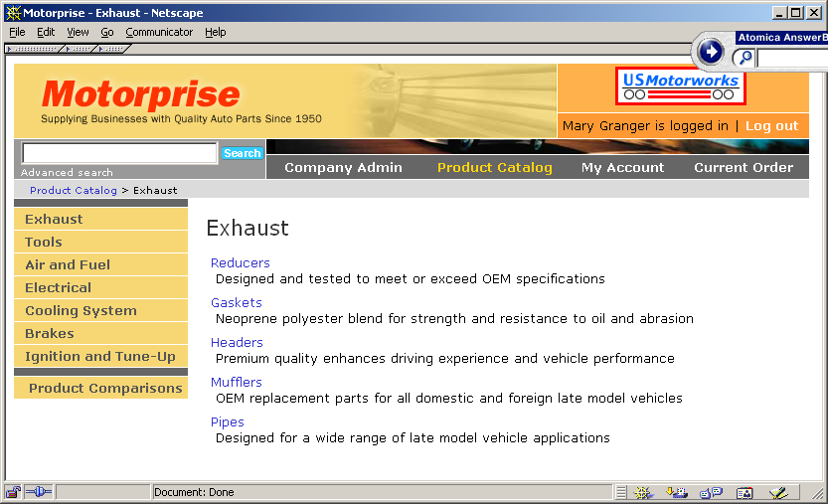This screenshot has height=504, width=828.
Task: Click the 'Mary Granger is logged in' text
Action: (645, 125)
